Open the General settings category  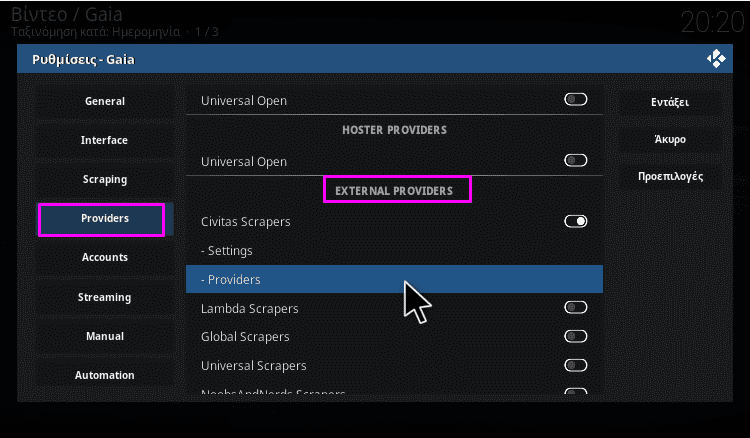pos(105,101)
